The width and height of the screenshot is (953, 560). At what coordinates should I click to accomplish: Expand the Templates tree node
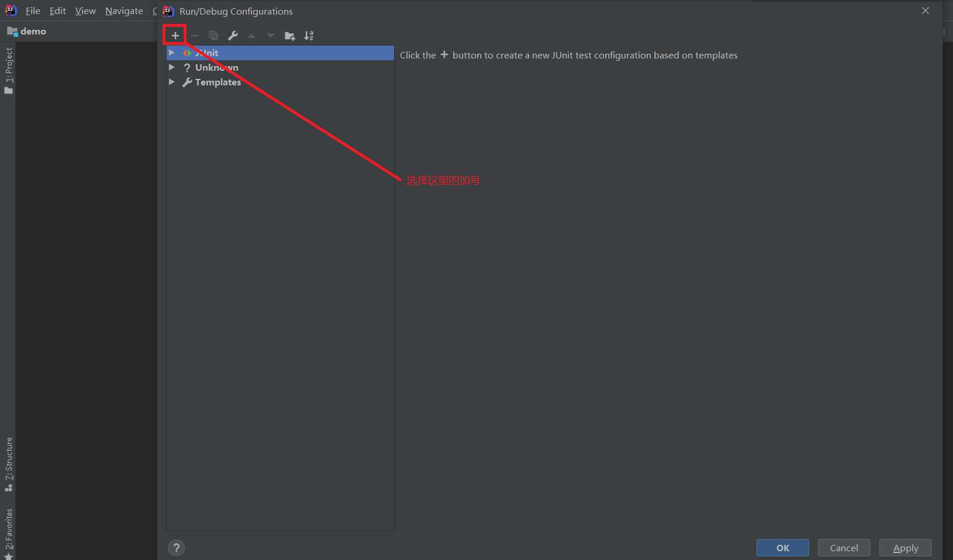coord(171,82)
